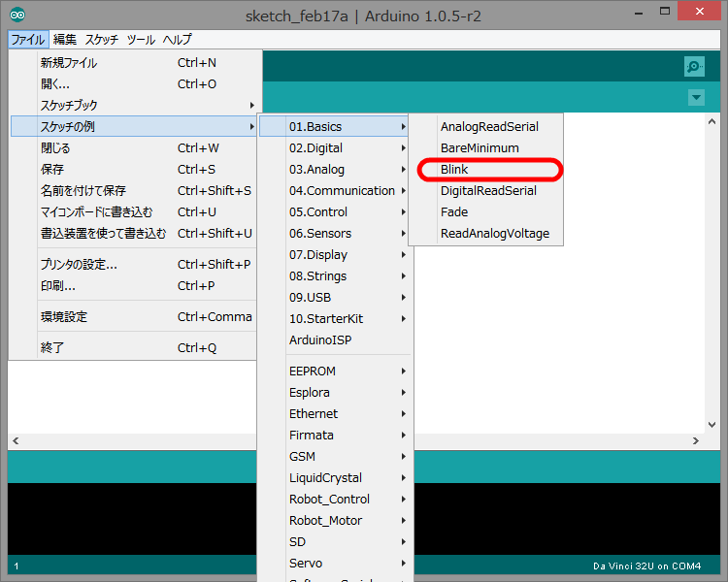Expand the 03.Analog examples submenu
Viewport: 728px width, 582px height.
pyautogui.click(x=333, y=170)
